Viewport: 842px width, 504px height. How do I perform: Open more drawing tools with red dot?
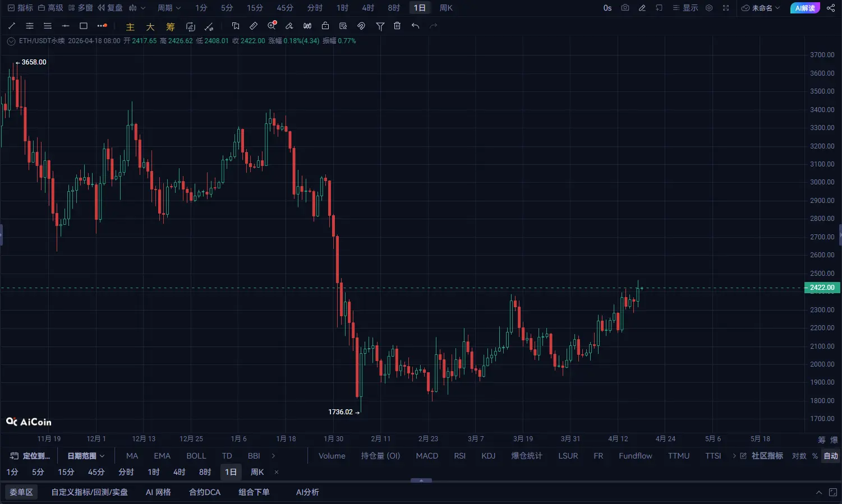pos(102,26)
